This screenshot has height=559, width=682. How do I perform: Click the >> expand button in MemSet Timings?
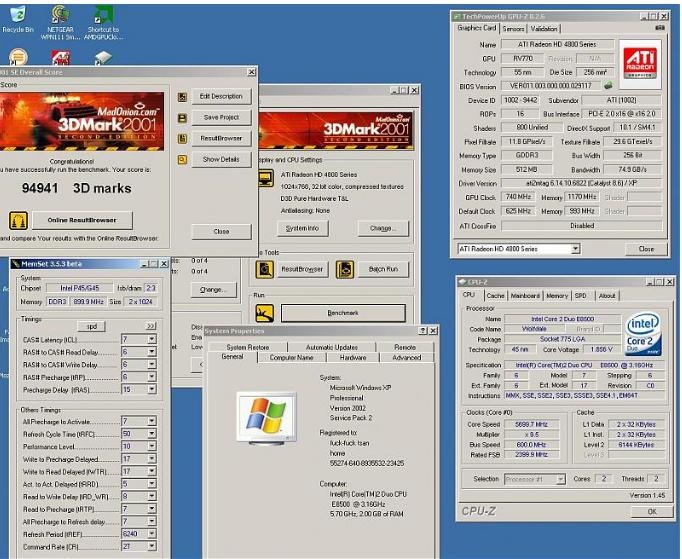click(150, 326)
